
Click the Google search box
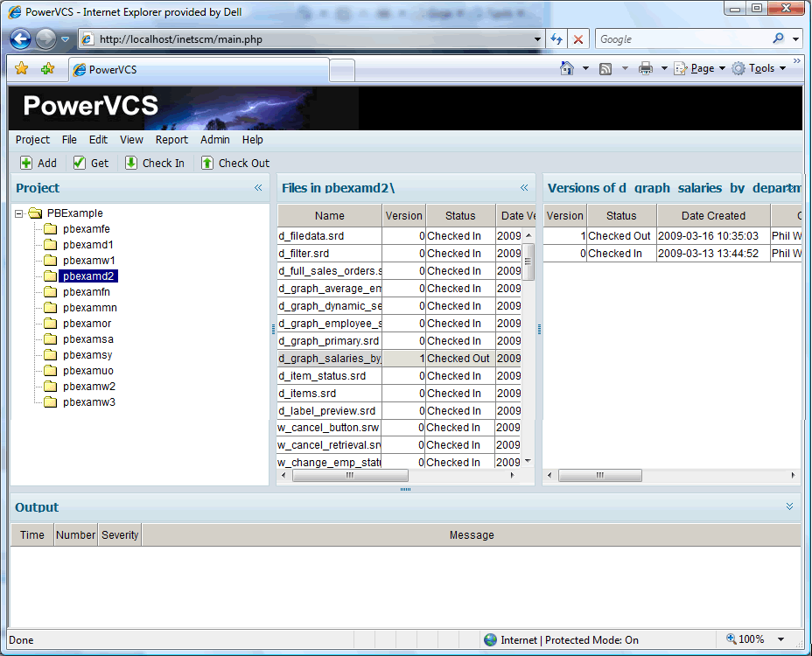pos(683,39)
